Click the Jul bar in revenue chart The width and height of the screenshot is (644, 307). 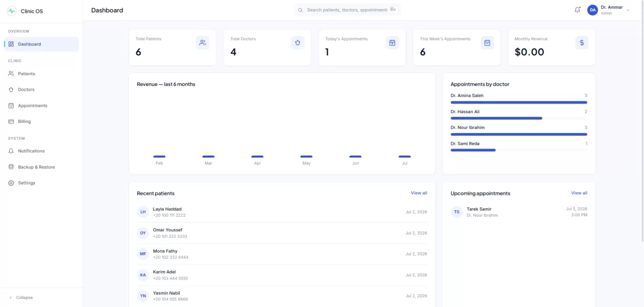[405, 156]
